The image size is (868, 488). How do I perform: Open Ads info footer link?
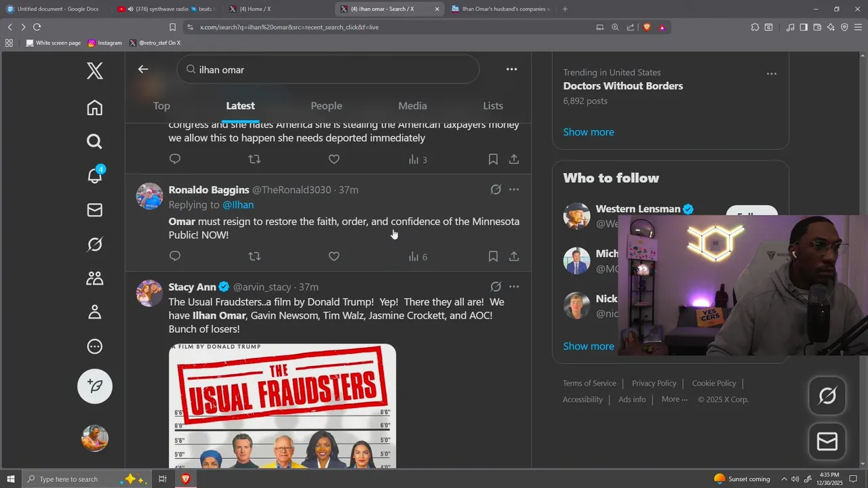632,400
